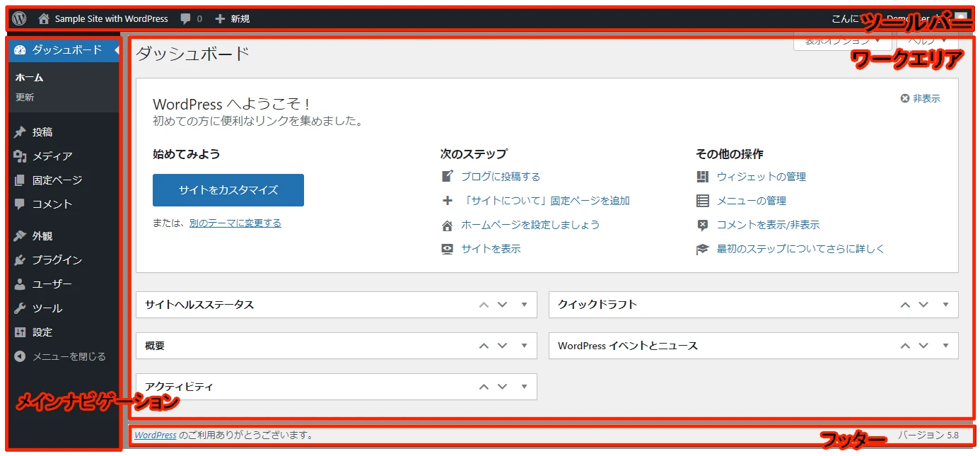
Task: Select the 更新 submenu item
Action: tap(25, 98)
